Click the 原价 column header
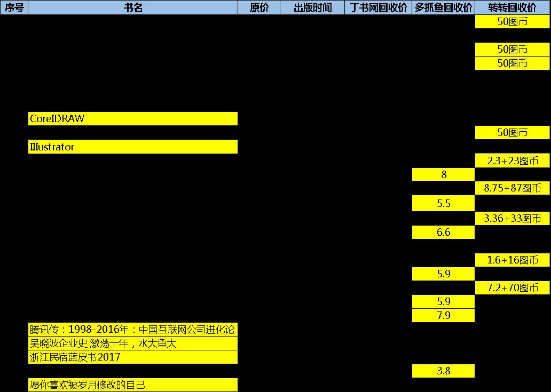 click(259, 7)
